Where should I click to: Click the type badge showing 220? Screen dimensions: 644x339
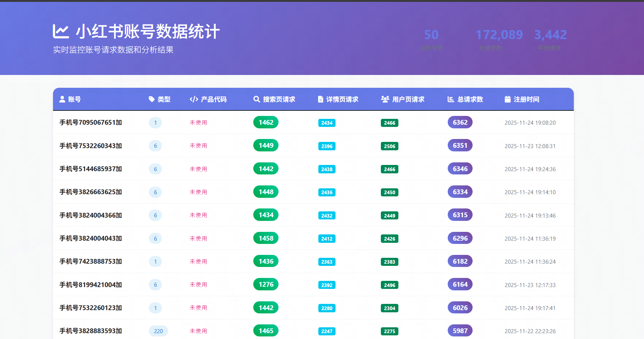click(158, 331)
